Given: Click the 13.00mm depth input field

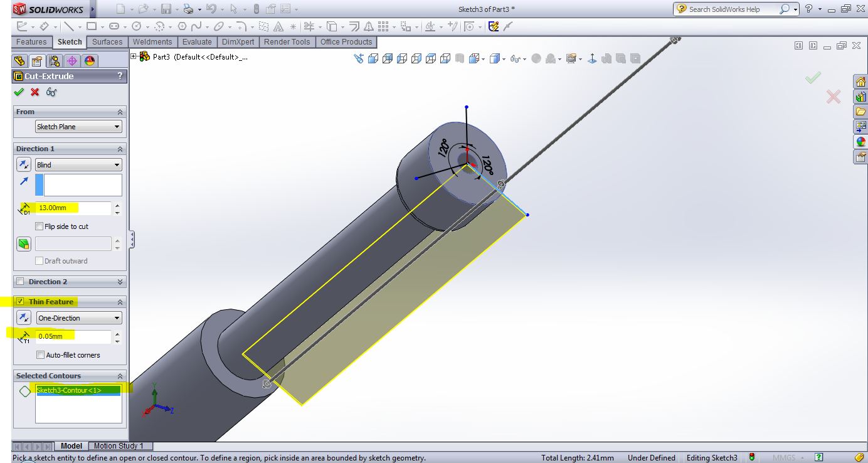Looking at the screenshot, I should 73,208.
